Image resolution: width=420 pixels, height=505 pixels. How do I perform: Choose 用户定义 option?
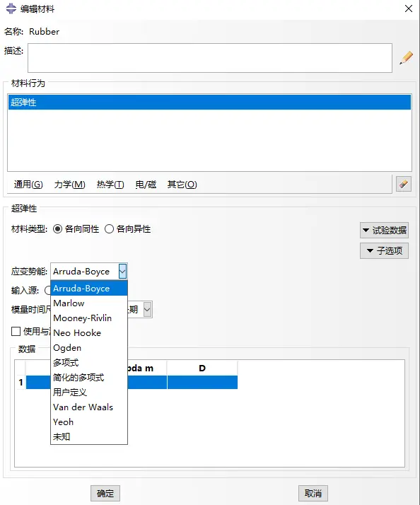point(89,393)
